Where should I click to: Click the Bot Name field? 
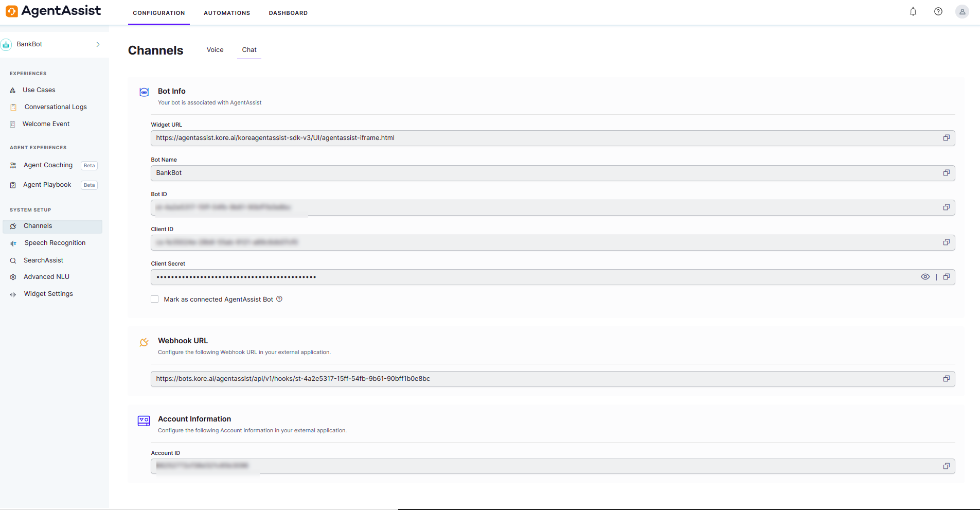click(553, 173)
